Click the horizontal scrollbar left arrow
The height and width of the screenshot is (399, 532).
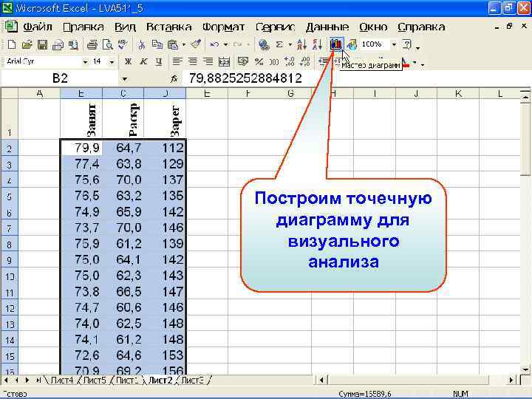(x=321, y=381)
